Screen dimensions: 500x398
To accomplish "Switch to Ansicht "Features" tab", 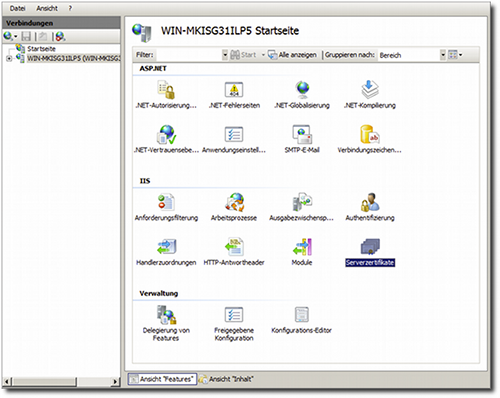I will click(x=162, y=379).
